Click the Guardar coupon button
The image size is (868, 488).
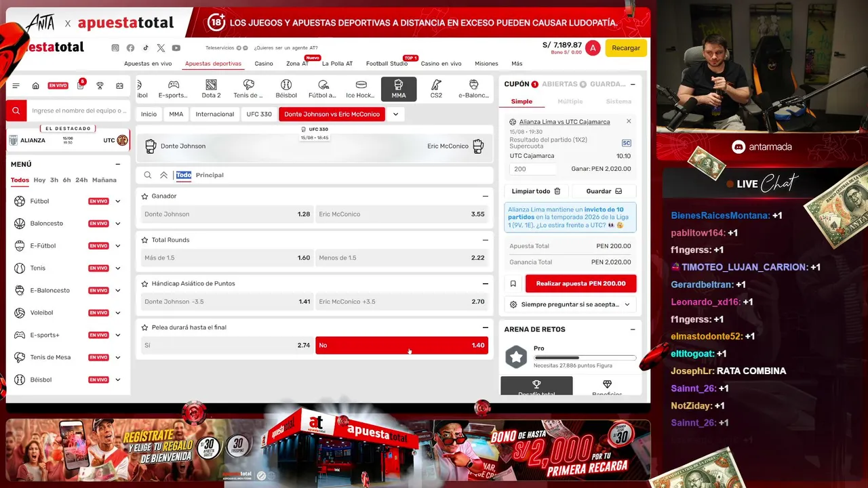tap(604, 191)
